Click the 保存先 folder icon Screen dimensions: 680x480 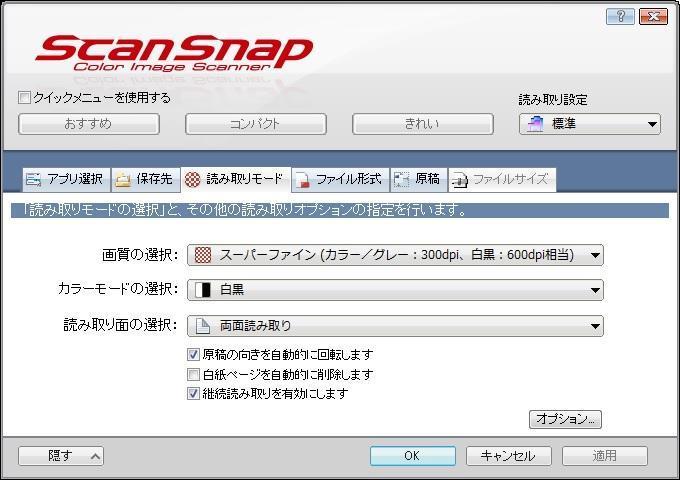(x=123, y=180)
